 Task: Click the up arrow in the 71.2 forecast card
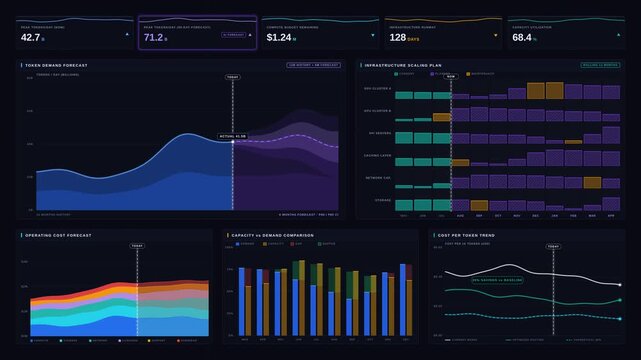(250, 35)
